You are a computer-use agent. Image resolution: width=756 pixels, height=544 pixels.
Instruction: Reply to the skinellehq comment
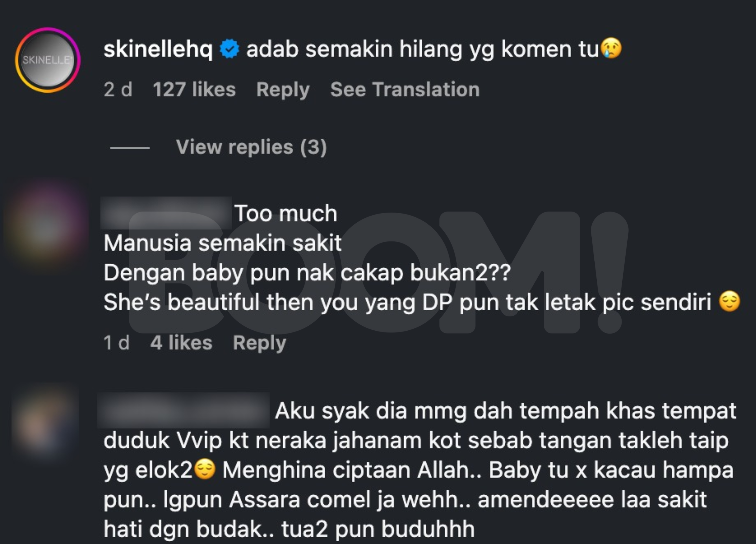click(283, 90)
